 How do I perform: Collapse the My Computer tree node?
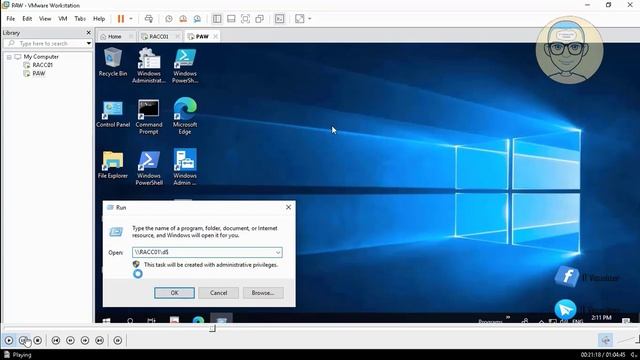9,57
